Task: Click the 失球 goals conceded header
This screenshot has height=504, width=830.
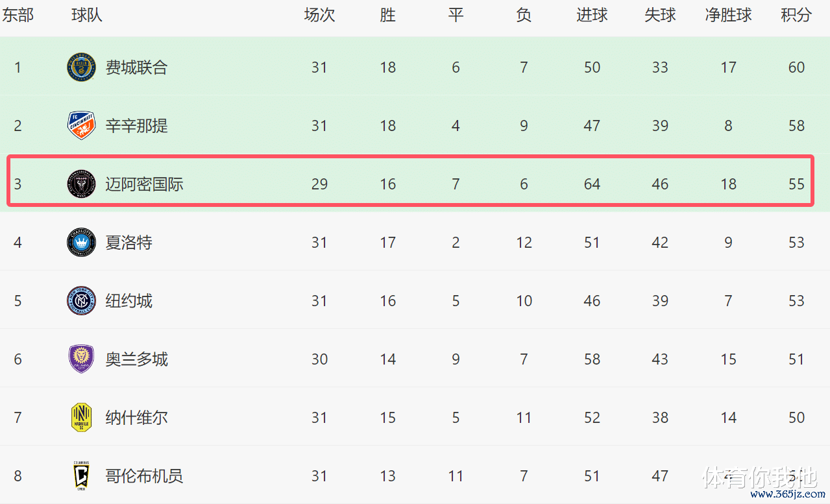Action: coord(660,15)
